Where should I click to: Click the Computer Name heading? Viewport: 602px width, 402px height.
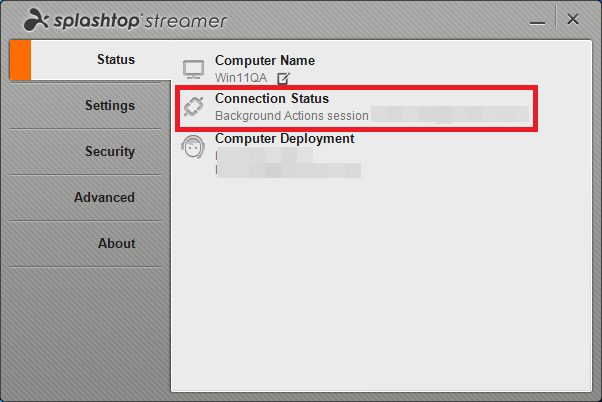coord(265,60)
